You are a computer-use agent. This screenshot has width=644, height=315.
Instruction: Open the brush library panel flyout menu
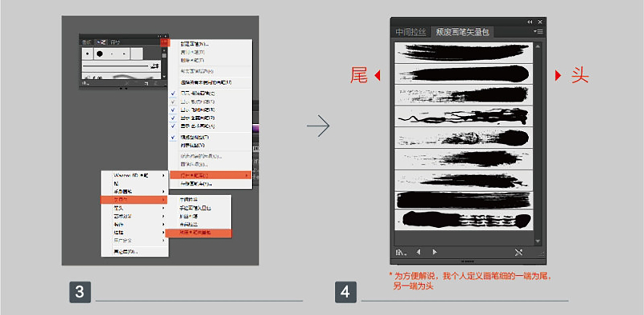tap(538, 32)
